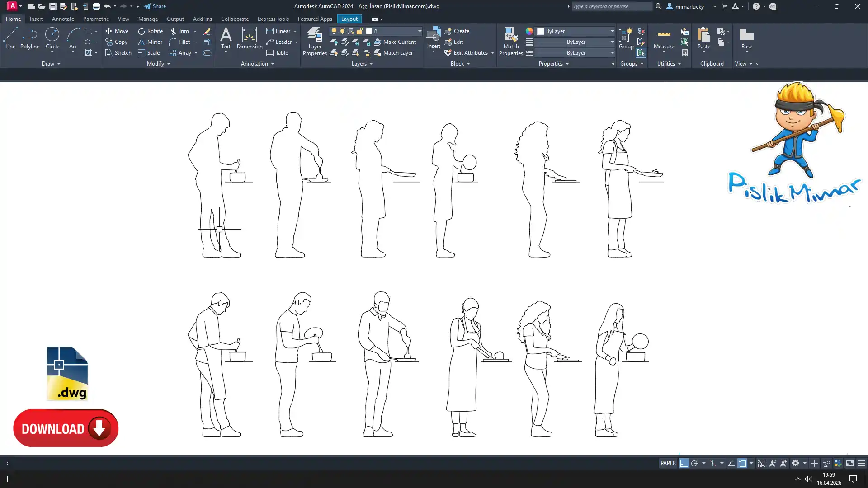The width and height of the screenshot is (868, 488).
Task: Open the Express Tools tab
Action: click(273, 19)
